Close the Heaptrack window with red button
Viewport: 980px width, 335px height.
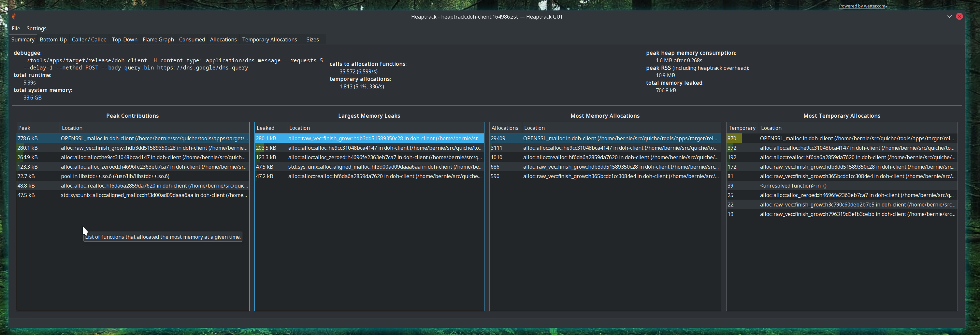click(959, 16)
